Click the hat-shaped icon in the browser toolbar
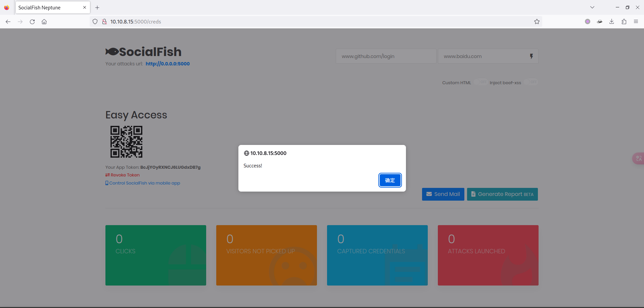The height and width of the screenshot is (308, 644). tap(600, 21)
